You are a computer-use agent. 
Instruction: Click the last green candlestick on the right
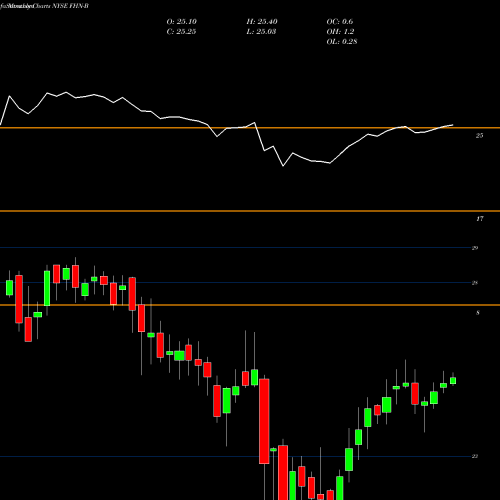point(453,381)
